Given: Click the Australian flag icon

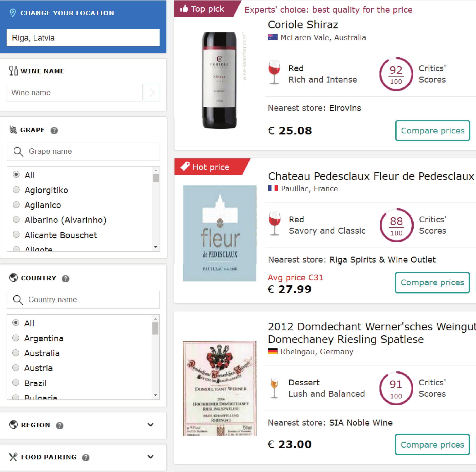Looking at the screenshot, I should point(273,37).
